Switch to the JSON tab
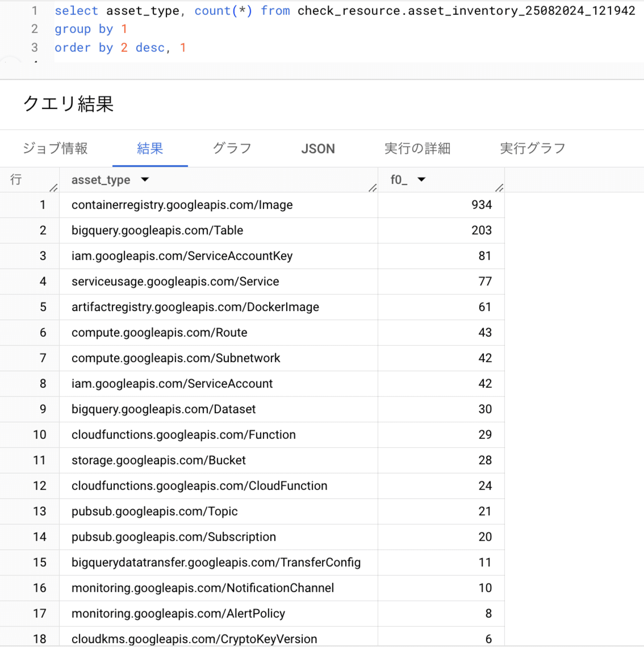644x663 pixels. tap(318, 149)
